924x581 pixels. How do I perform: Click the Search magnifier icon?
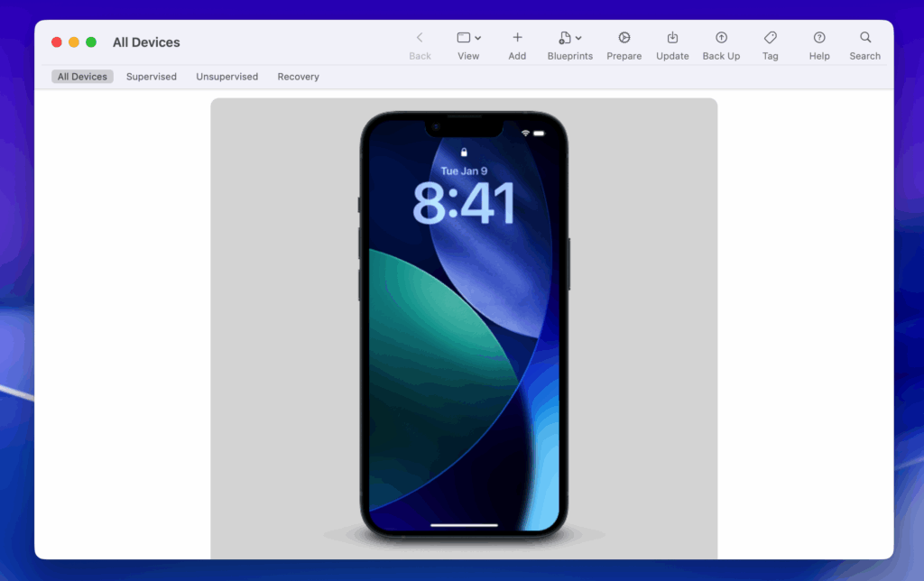[x=864, y=38]
